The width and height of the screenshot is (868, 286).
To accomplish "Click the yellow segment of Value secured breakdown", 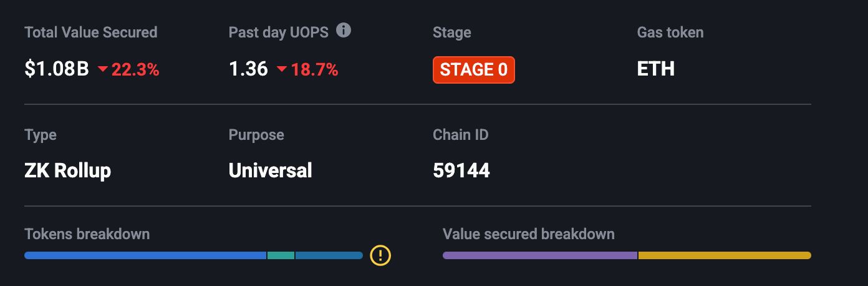I will pos(724,255).
